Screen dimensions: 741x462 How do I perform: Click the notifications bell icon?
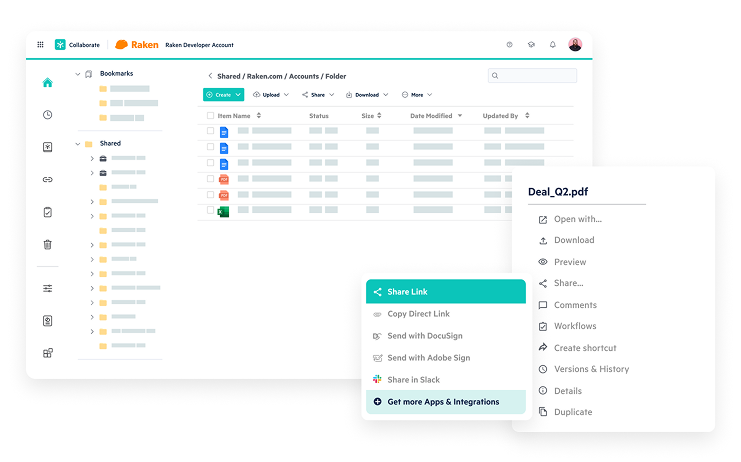pos(552,45)
